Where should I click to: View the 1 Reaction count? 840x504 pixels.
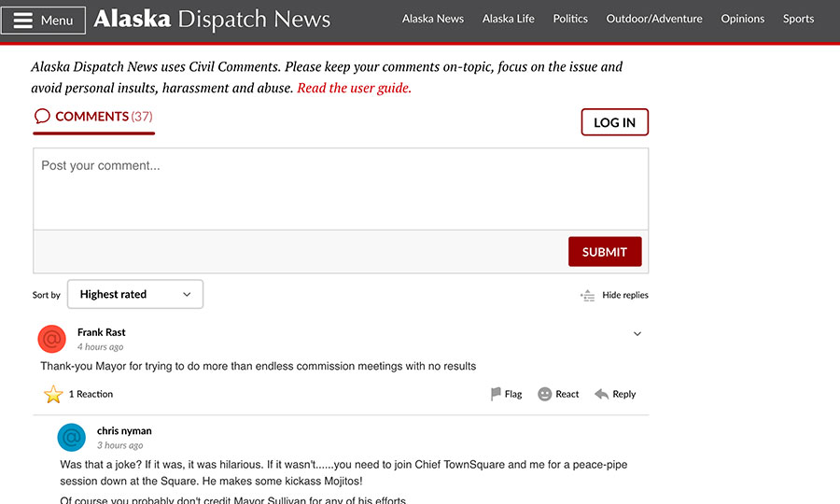[x=91, y=394]
